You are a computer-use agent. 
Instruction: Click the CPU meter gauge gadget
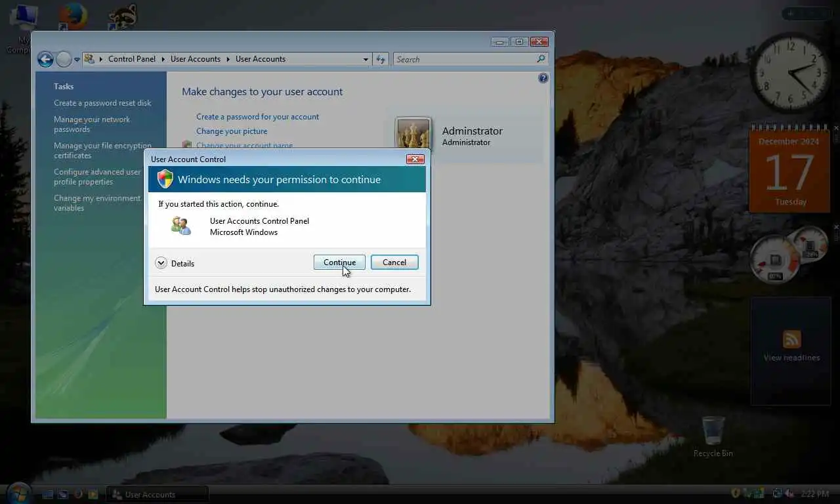[774, 260]
